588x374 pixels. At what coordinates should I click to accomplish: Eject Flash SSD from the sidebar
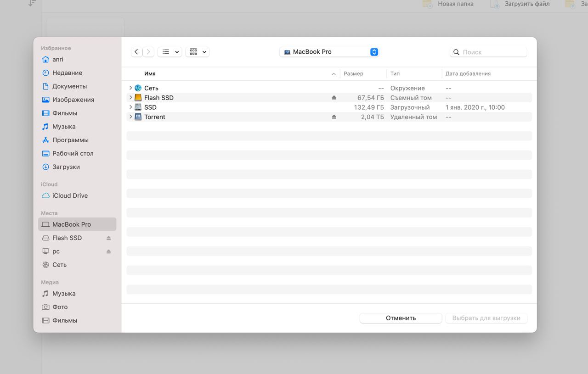click(108, 238)
